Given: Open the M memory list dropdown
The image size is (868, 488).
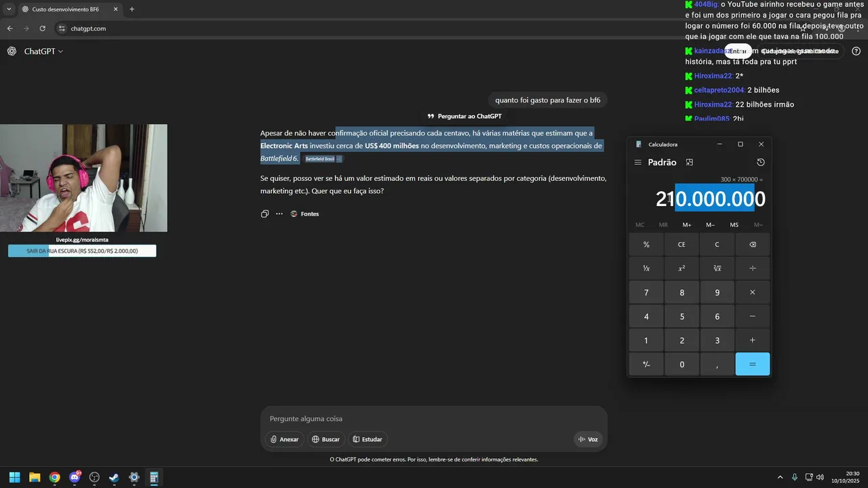Looking at the screenshot, I should pyautogui.click(x=758, y=225).
